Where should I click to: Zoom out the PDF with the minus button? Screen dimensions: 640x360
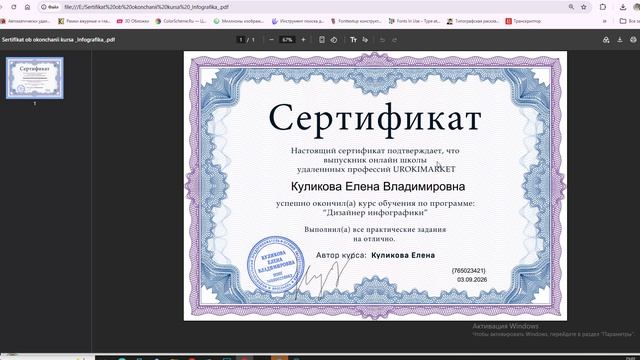(271, 40)
